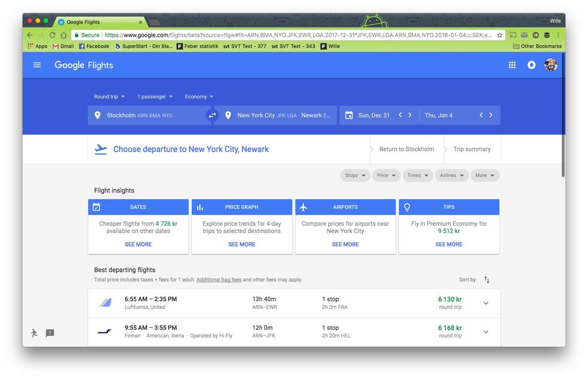The height and width of the screenshot is (379, 588).
Task: Expand the Lufthansa 6:55 AM flight details
Action: (x=485, y=303)
